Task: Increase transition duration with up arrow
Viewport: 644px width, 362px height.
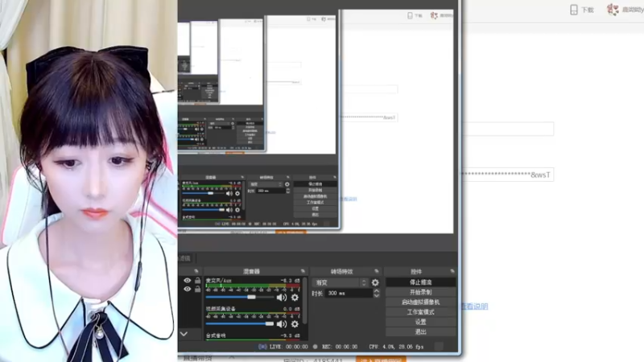Action: [376, 291]
